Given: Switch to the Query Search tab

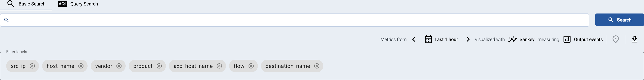Looking at the screenshot, I should [78, 4].
